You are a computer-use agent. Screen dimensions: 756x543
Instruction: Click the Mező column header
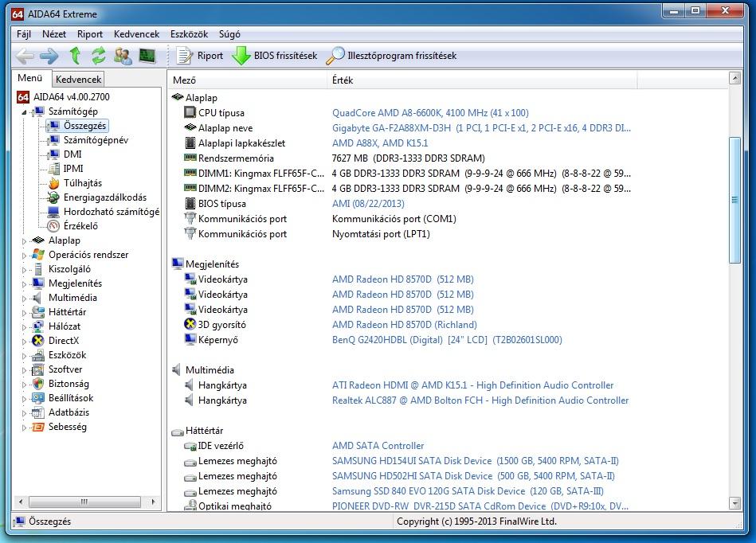coord(248,80)
